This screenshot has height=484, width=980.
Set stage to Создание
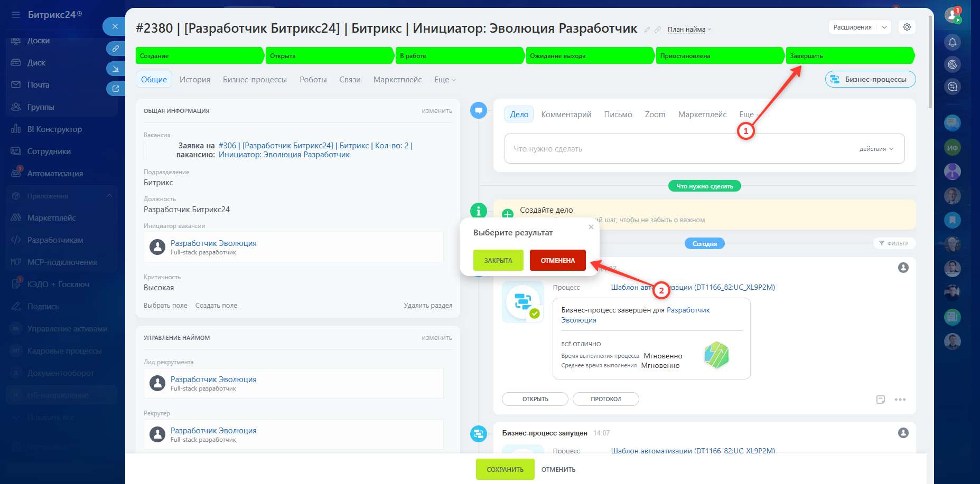200,55
